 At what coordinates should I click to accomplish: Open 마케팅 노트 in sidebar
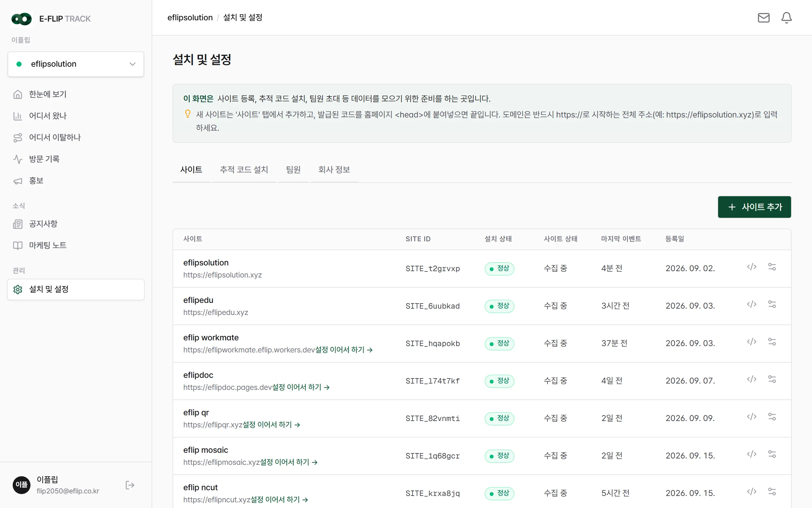coord(76,245)
